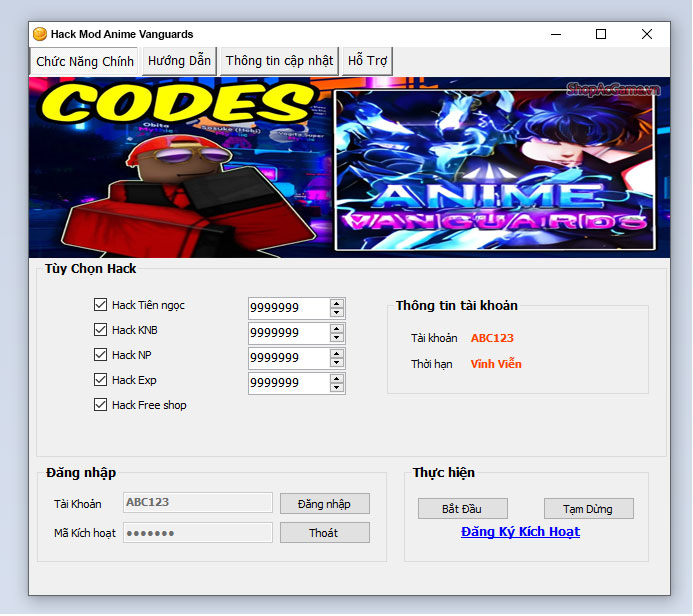Lower the Hack Exp value with down arrow
Screen dimensions: 693x616
(337, 388)
